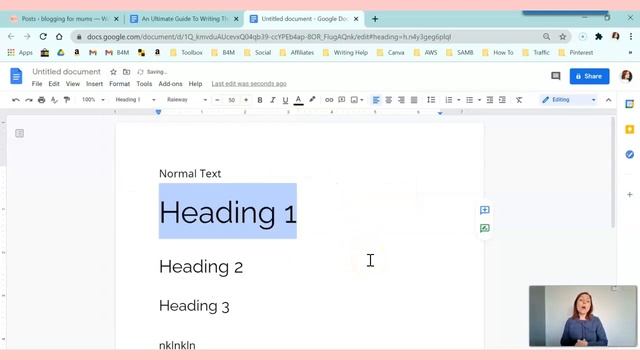Decrease font size with minus button

[218, 100]
